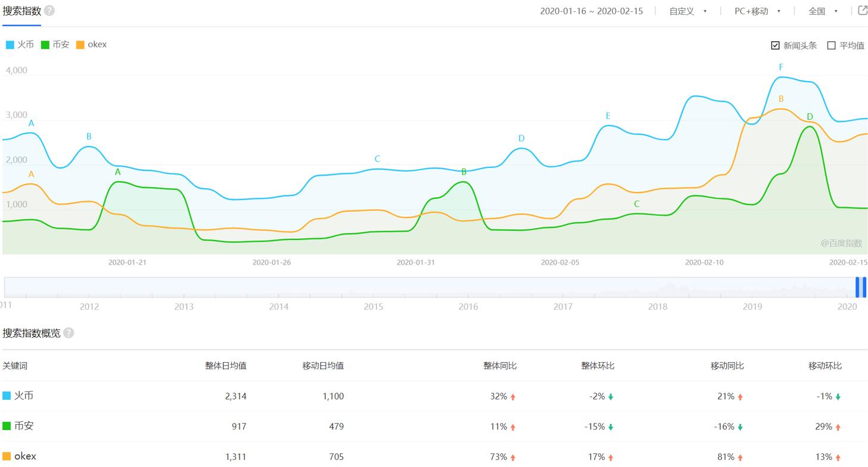Viewport: 868px width, 467px height.
Task: Open the help icon beside 搜索指数概览
Action: coord(69,333)
